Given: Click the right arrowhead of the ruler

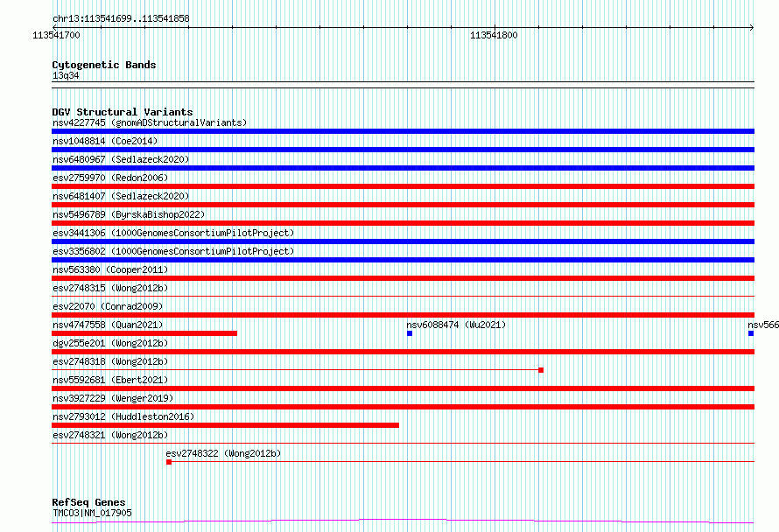Looking at the screenshot, I should coord(752,27).
